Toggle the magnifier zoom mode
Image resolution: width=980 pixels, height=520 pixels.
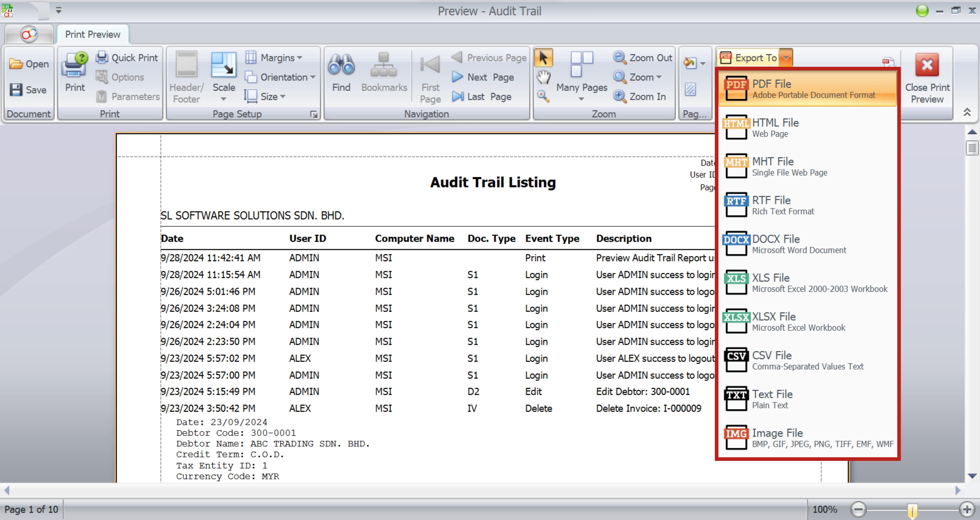[543, 96]
